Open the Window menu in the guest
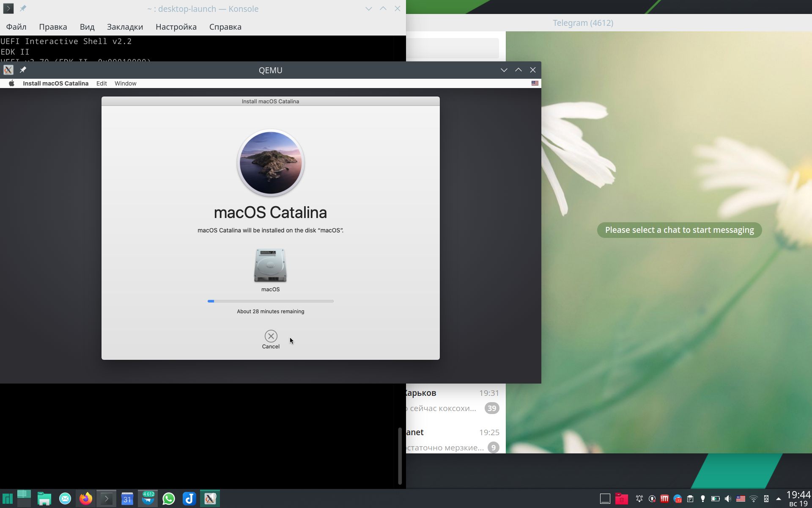The width and height of the screenshot is (812, 508). 126,83
